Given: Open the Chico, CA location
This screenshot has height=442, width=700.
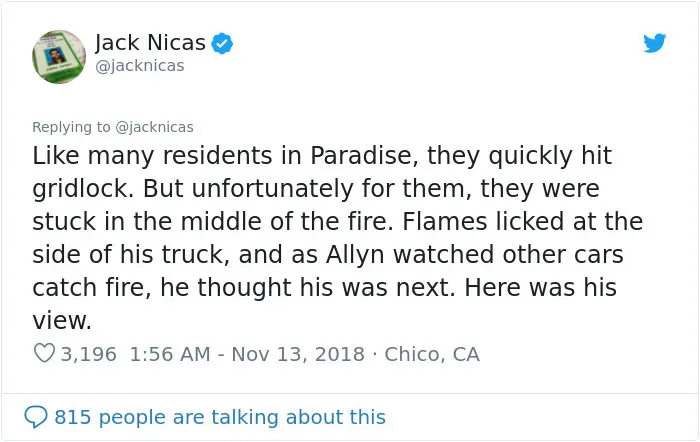Looking at the screenshot, I should click(x=432, y=354).
